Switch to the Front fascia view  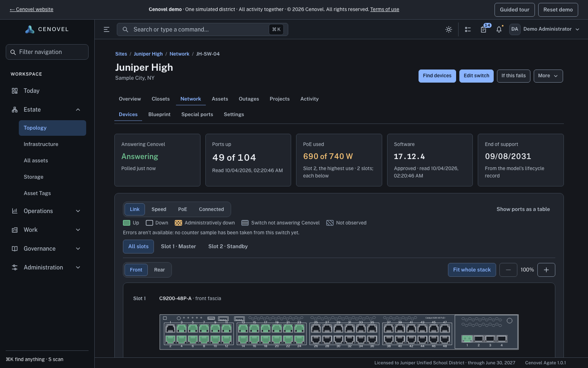(x=136, y=270)
